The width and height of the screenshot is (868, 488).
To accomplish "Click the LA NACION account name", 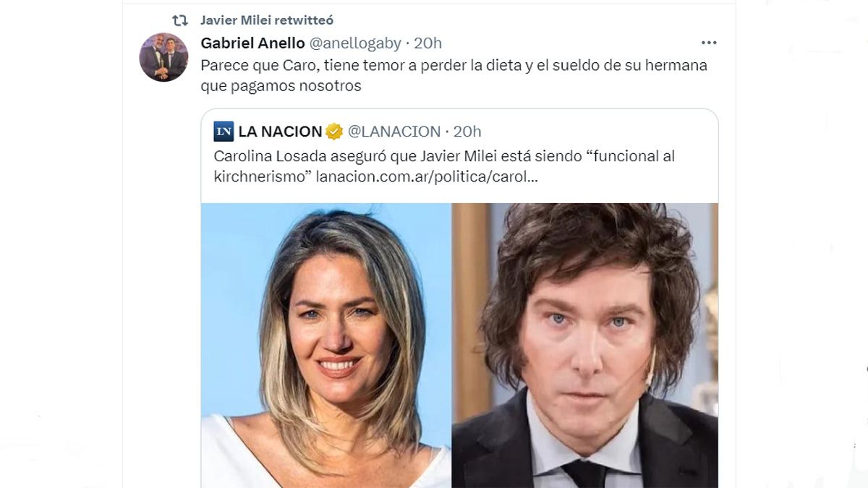I will 280,132.
